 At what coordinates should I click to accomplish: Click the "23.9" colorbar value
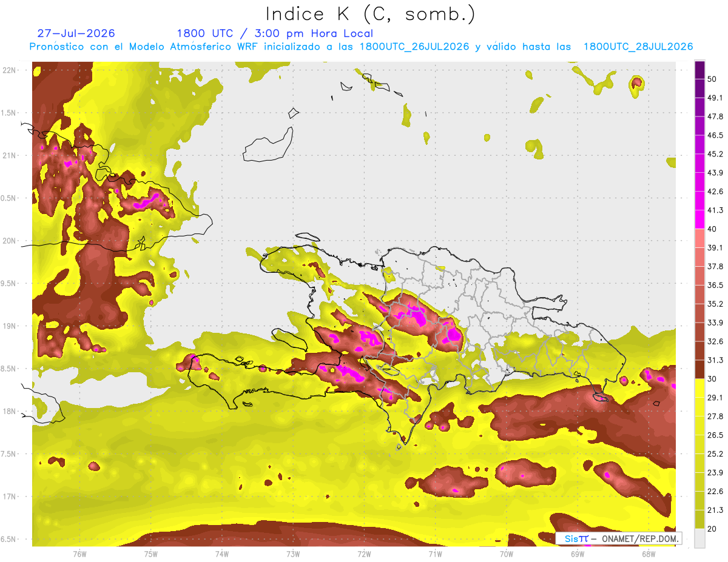pyautogui.click(x=715, y=473)
